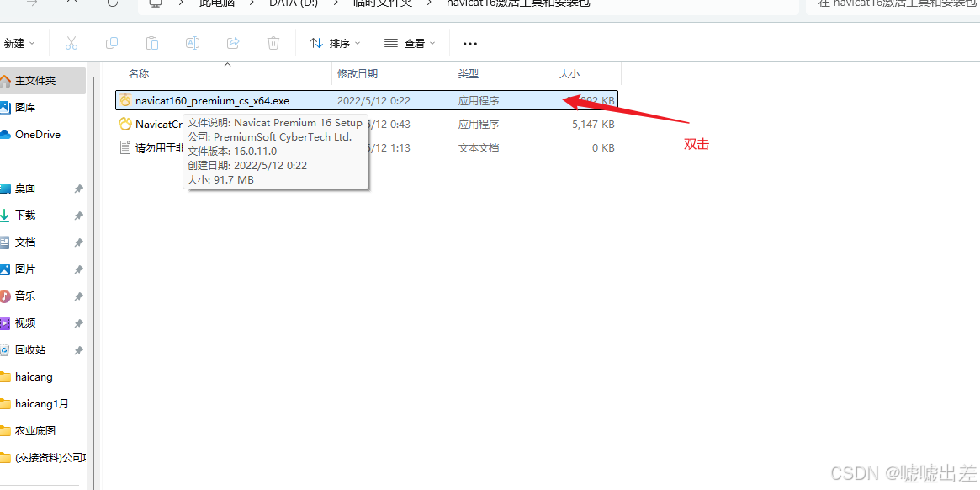Open the haicang1月 folder in sidebar
This screenshot has width=980, height=490.
click(41, 403)
